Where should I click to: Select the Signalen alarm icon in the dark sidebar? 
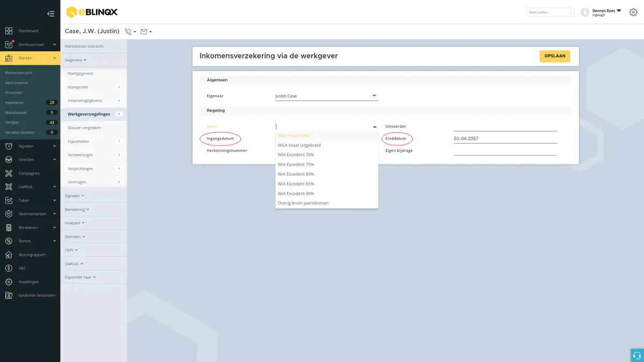click(x=9, y=146)
